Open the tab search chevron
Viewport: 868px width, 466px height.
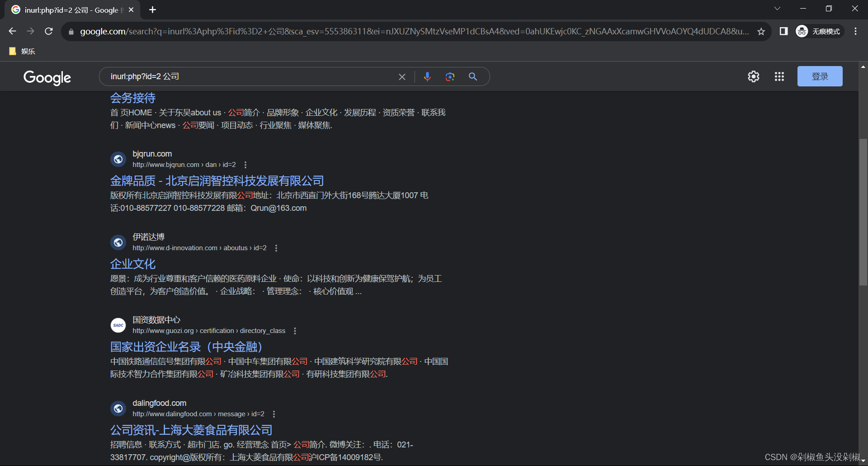777,8
